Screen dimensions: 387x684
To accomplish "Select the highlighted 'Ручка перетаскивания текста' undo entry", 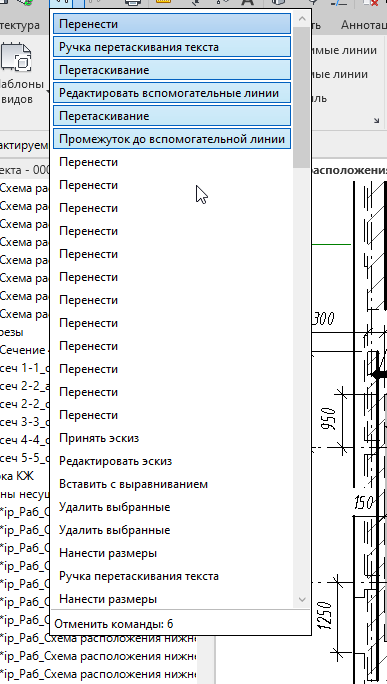I will pos(172,47).
